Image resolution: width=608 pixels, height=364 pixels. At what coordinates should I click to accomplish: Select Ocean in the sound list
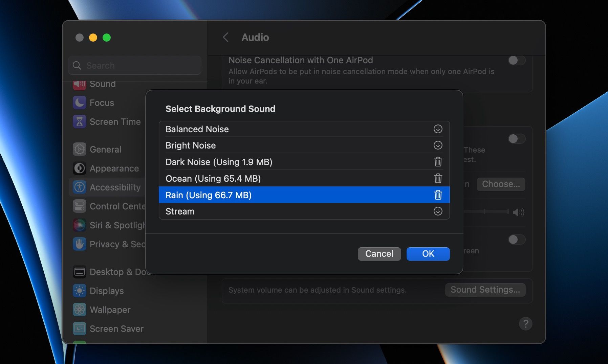pos(213,179)
